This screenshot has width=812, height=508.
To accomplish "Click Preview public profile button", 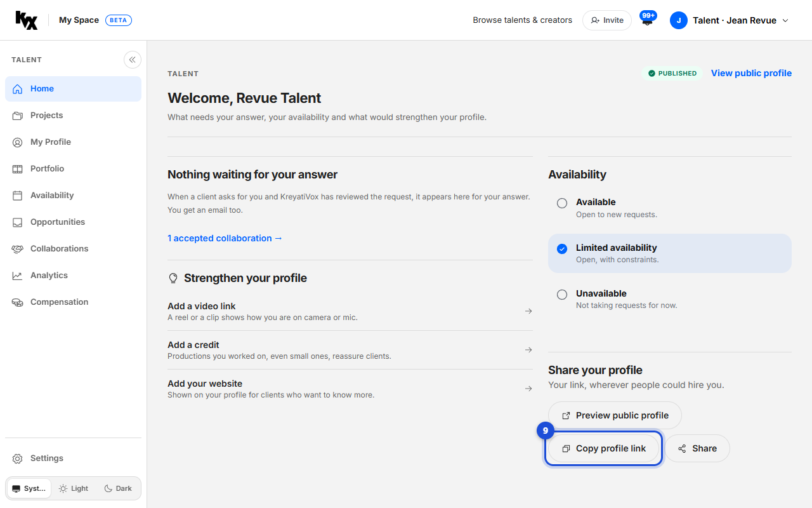I will click(615, 415).
